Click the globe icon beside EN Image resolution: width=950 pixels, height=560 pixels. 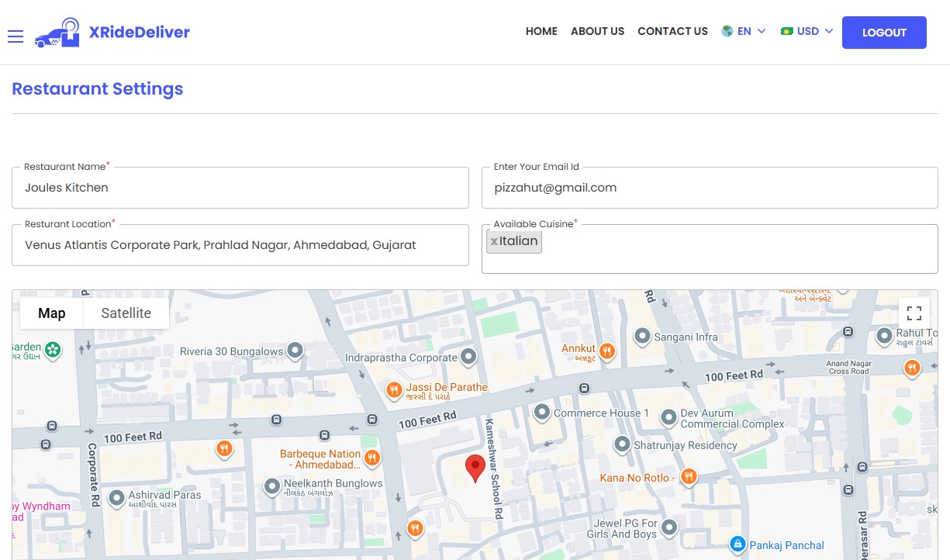(727, 31)
